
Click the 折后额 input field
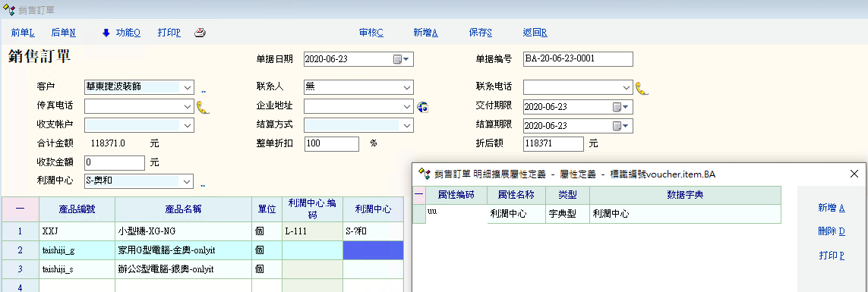click(x=553, y=144)
